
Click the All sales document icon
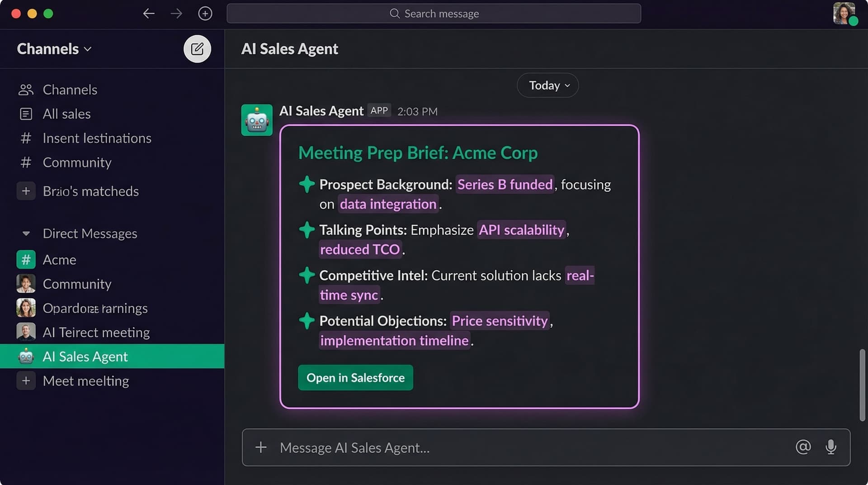click(x=26, y=114)
